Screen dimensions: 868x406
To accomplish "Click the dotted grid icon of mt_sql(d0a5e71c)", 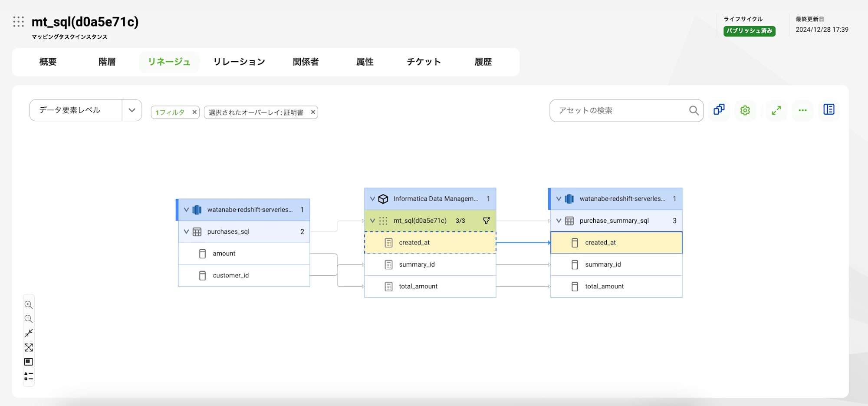I will click(383, 221).
